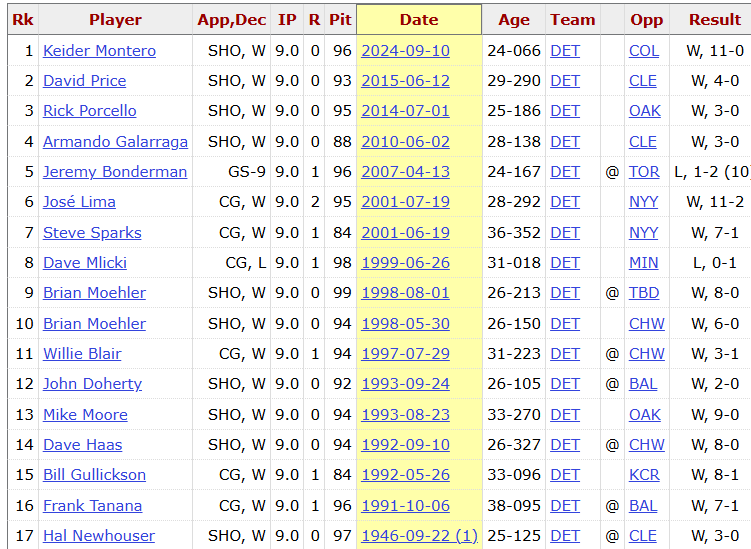Open Jeremy Bonderman player page
The image size is (751, 549).
coord(115,172)
